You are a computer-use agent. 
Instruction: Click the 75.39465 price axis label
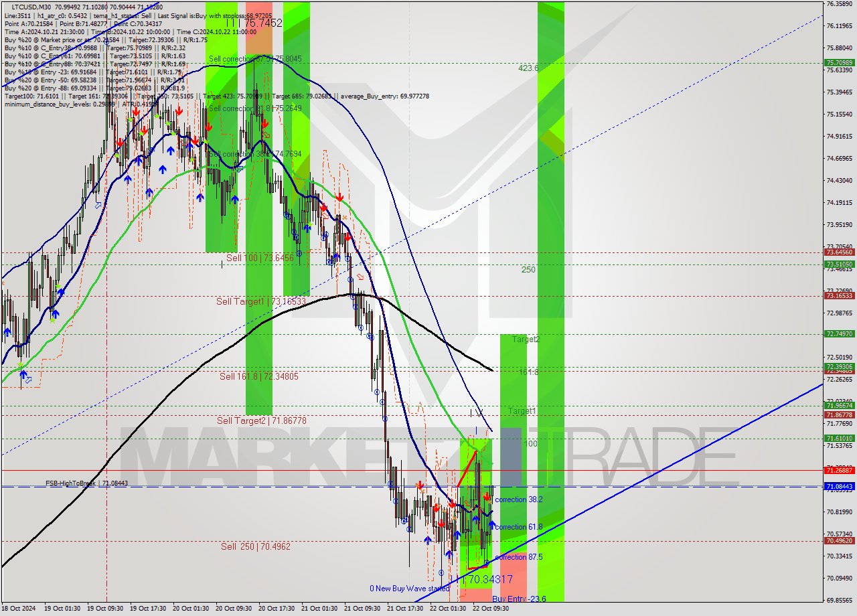(x=840, y=92)
